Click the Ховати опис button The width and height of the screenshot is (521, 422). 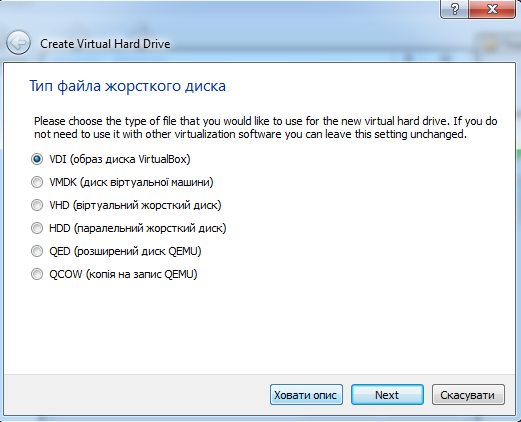(306, 395)
